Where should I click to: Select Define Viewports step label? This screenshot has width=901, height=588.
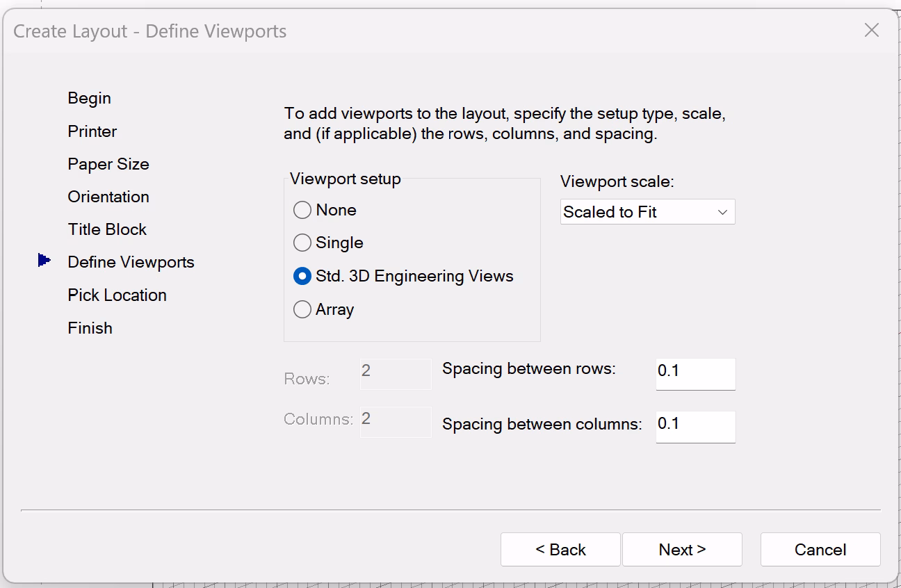tap(131, 262)
